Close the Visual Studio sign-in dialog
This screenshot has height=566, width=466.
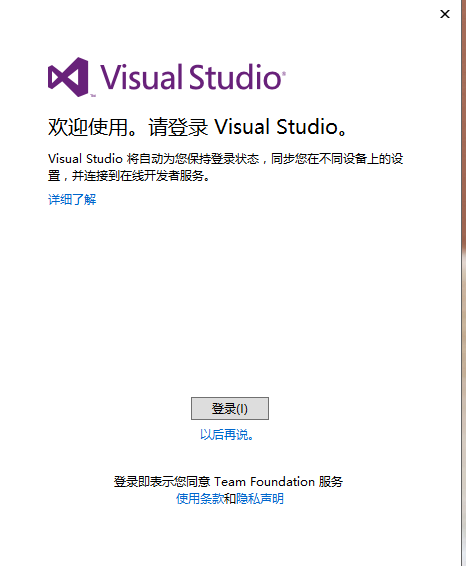pyautogui.click(x=445, y=14)
